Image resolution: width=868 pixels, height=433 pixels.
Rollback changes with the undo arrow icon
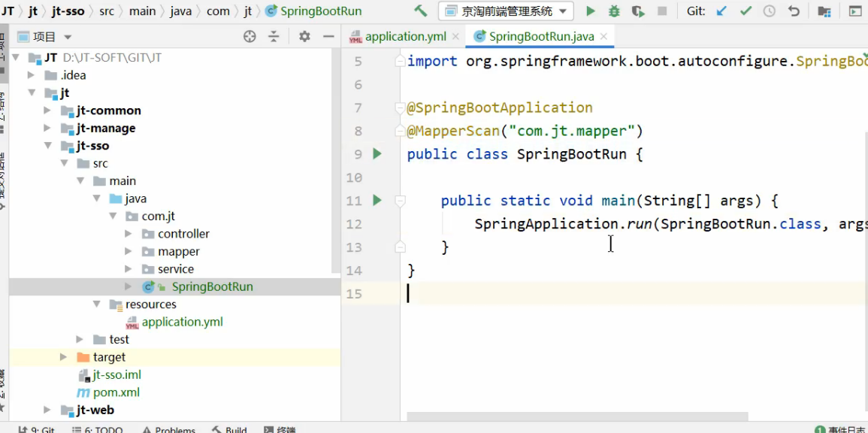tap(794, 11)
